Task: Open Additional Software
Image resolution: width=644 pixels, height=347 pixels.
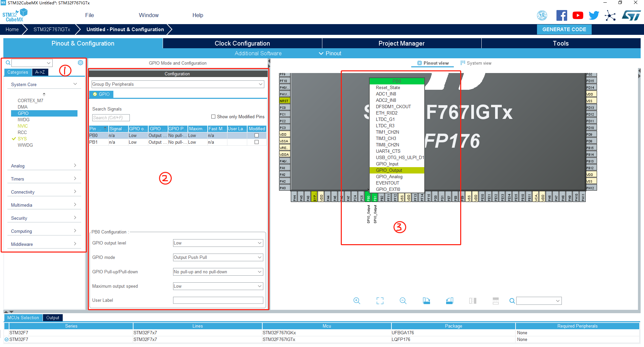Action: coord(258,53)
